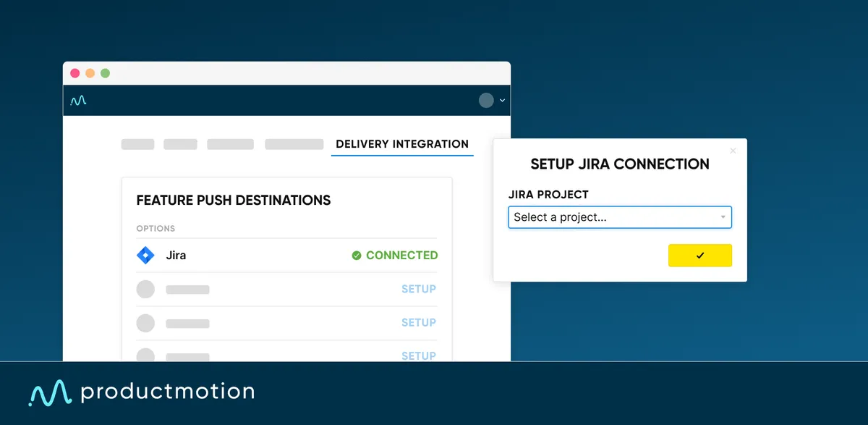This screenshot has height=425, width=868.
Task: Click the red window close dot
Action: click(x=75, y=73)
